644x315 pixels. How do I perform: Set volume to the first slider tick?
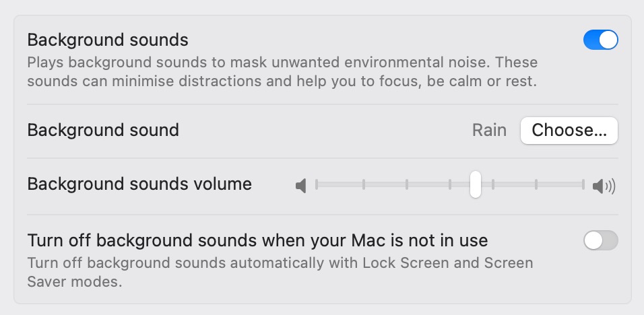(317, 184)
